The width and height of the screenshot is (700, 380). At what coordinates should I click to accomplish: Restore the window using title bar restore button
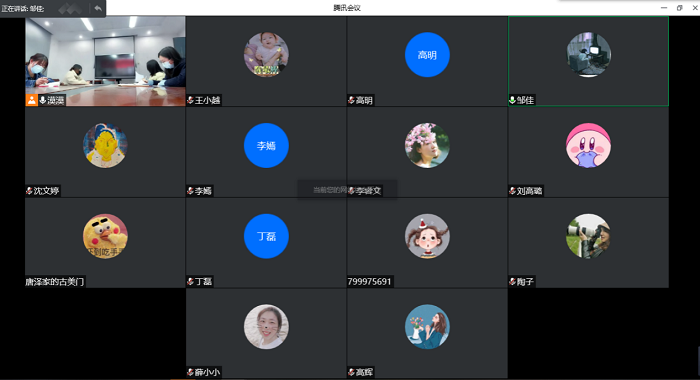point(679,8)
